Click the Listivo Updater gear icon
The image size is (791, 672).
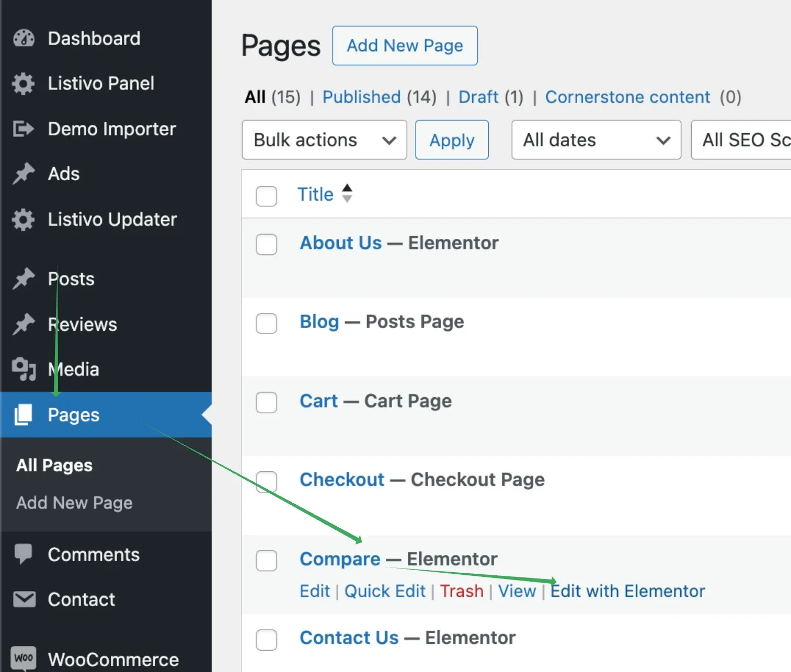point(24,219)
